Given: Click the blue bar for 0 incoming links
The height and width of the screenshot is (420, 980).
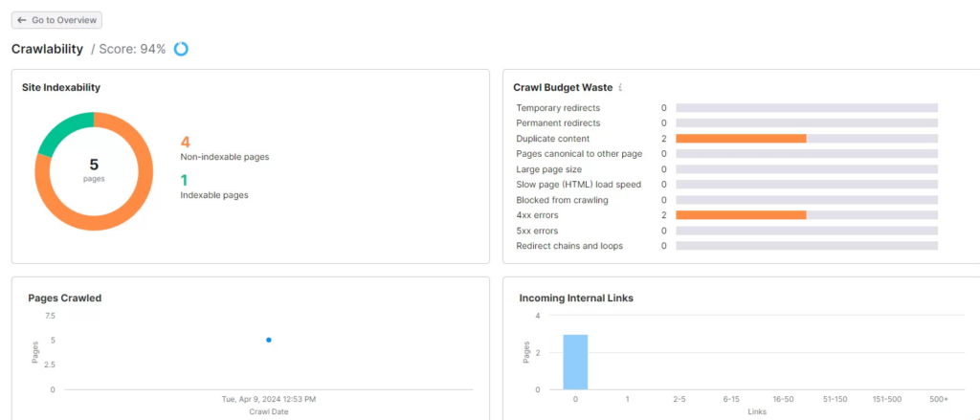Looking at the screenshot, I should [x=575, y=362].
